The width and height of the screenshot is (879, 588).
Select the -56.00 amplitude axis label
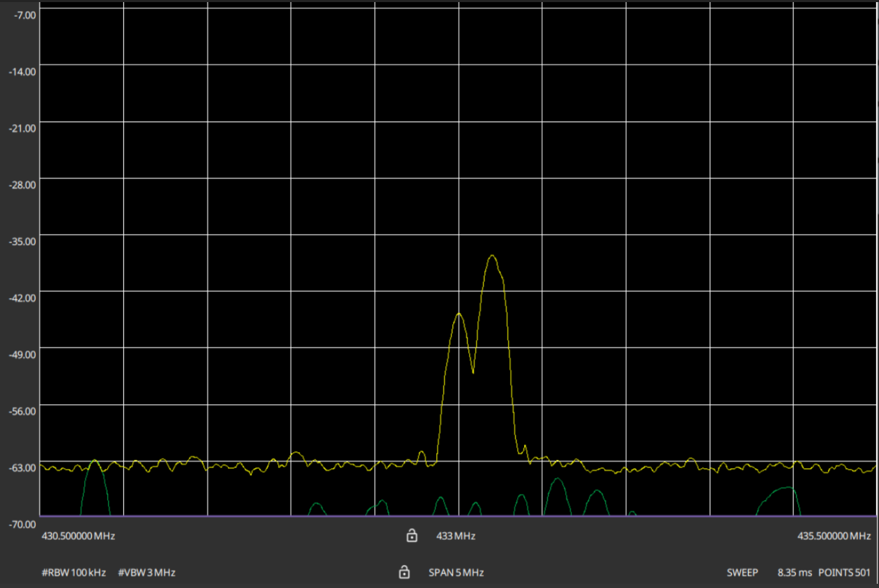click(x=21, y=410)
